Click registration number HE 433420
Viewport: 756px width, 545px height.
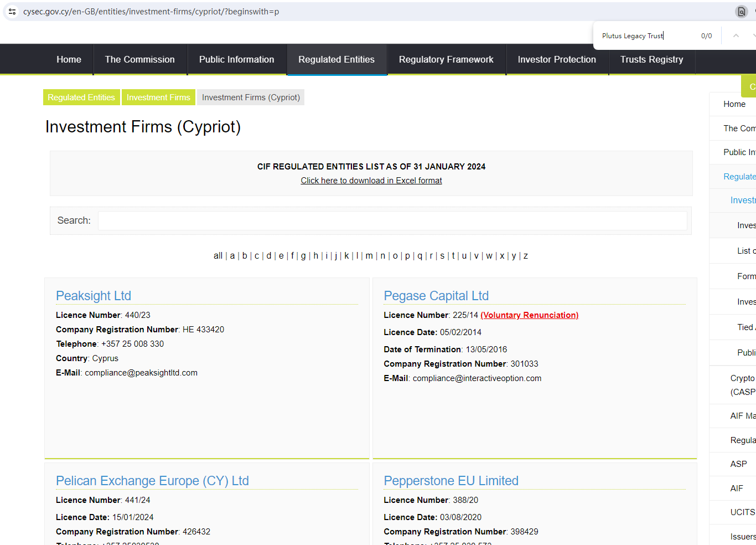point(203,330)
